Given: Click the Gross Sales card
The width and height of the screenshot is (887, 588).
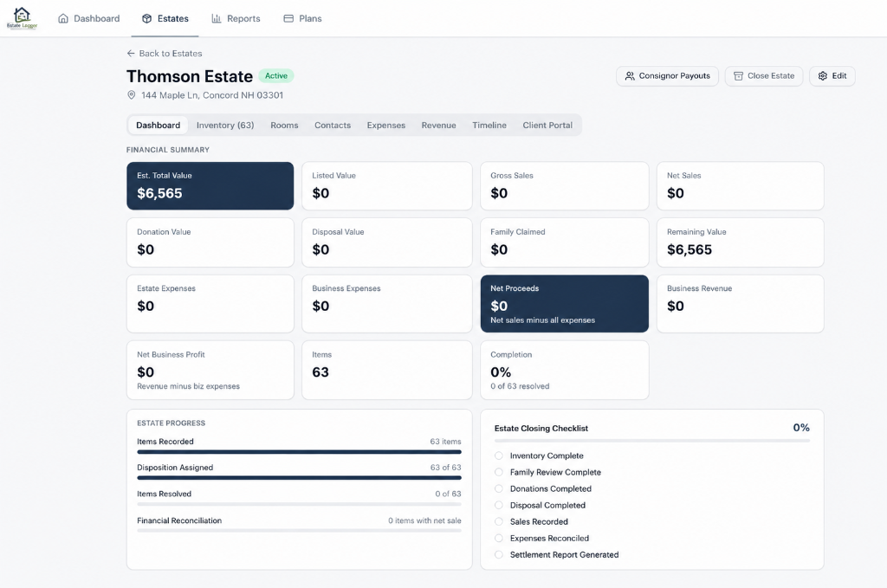Looking at the screenshot, I should coord(565,186).
